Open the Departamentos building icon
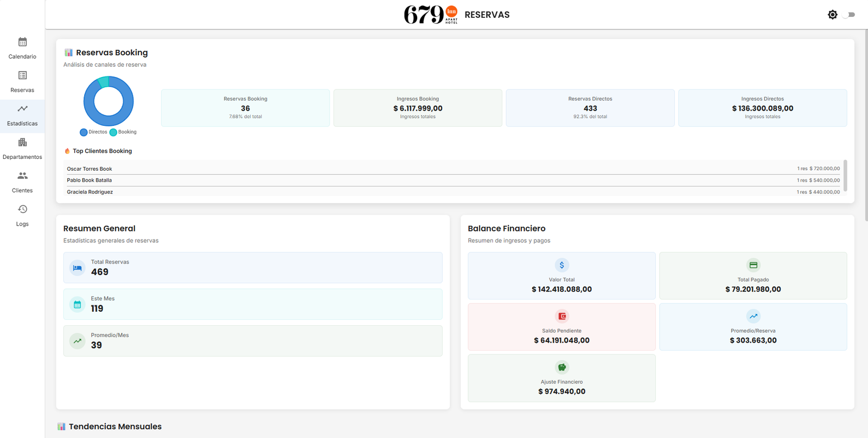 click(x=22, y=143)
